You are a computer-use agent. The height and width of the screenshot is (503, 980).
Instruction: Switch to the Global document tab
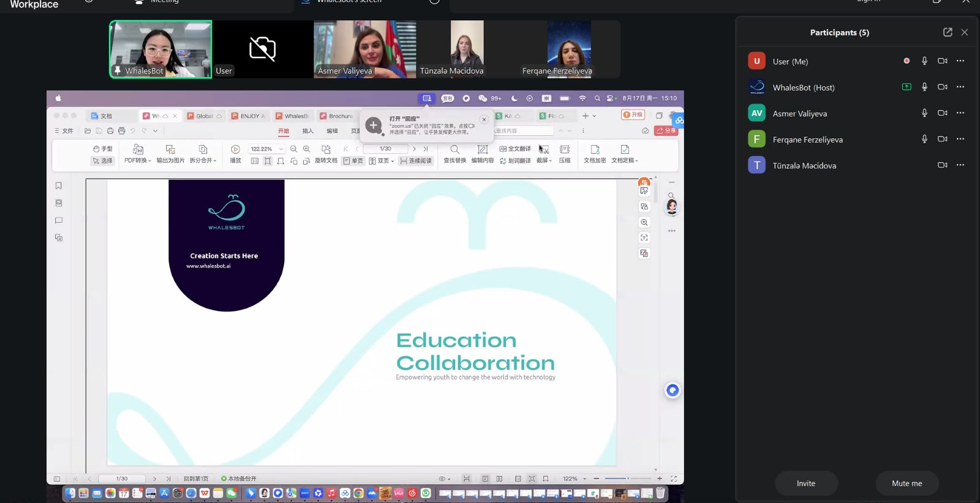click(205, 116)
